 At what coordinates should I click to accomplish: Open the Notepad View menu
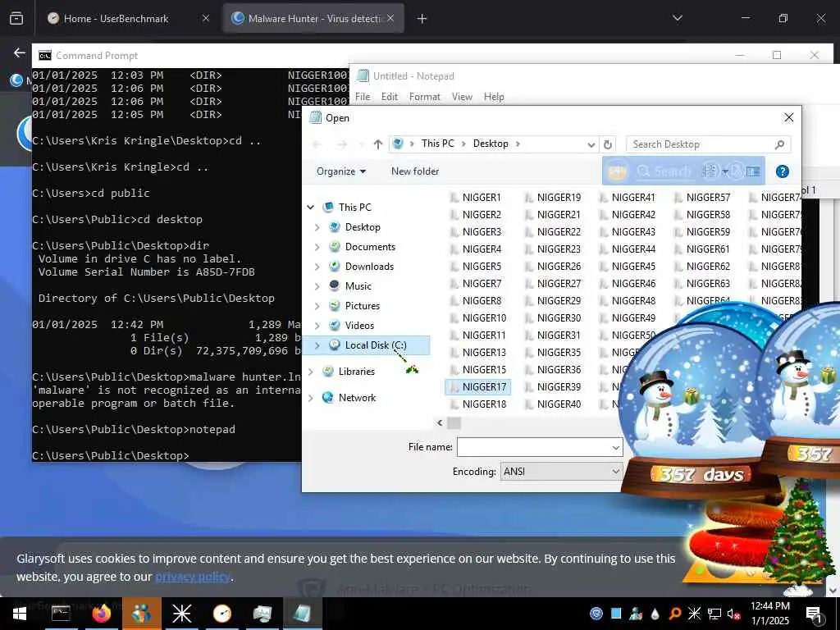(462, 97)
